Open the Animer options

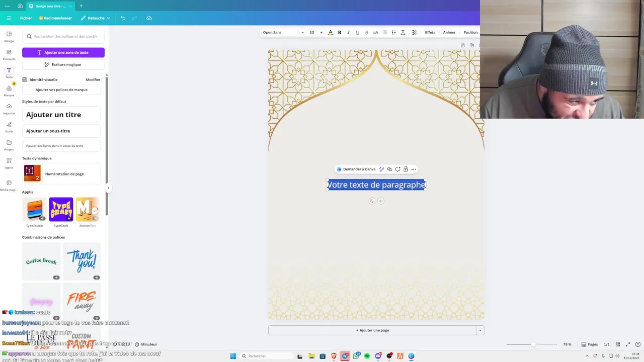449,32
